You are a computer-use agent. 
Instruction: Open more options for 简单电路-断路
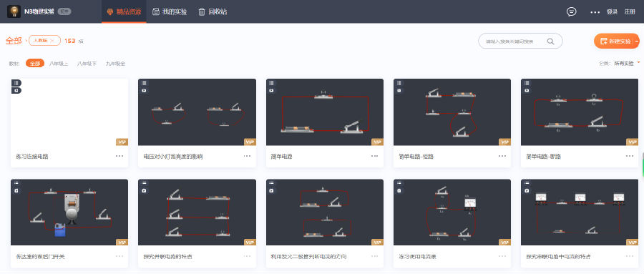(630, 156)
